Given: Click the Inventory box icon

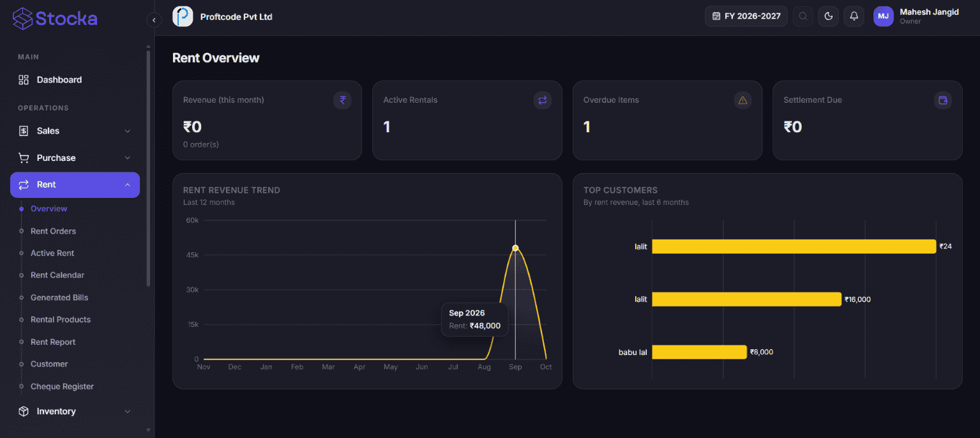Looking at the screenshot, I should (x=24, y=411).
